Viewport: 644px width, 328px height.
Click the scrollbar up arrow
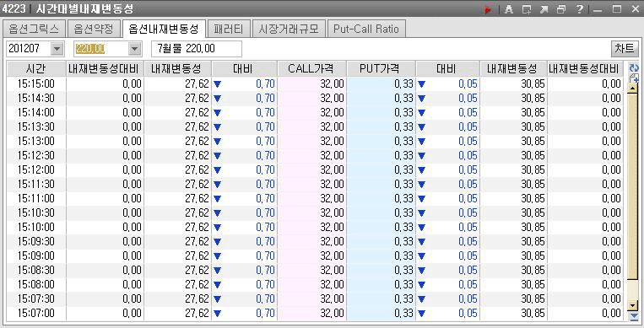[633, 89]
